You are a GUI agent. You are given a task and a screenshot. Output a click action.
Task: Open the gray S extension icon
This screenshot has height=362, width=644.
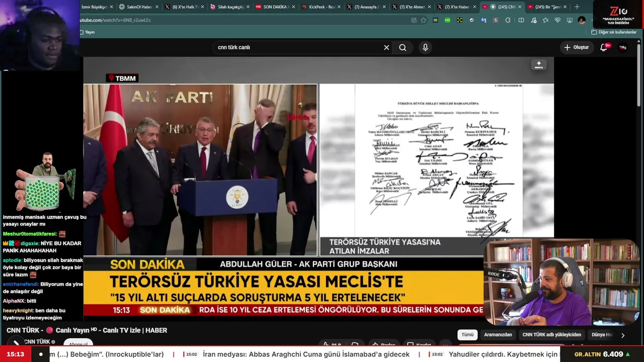pyautogui.click(x=496, y=20)
